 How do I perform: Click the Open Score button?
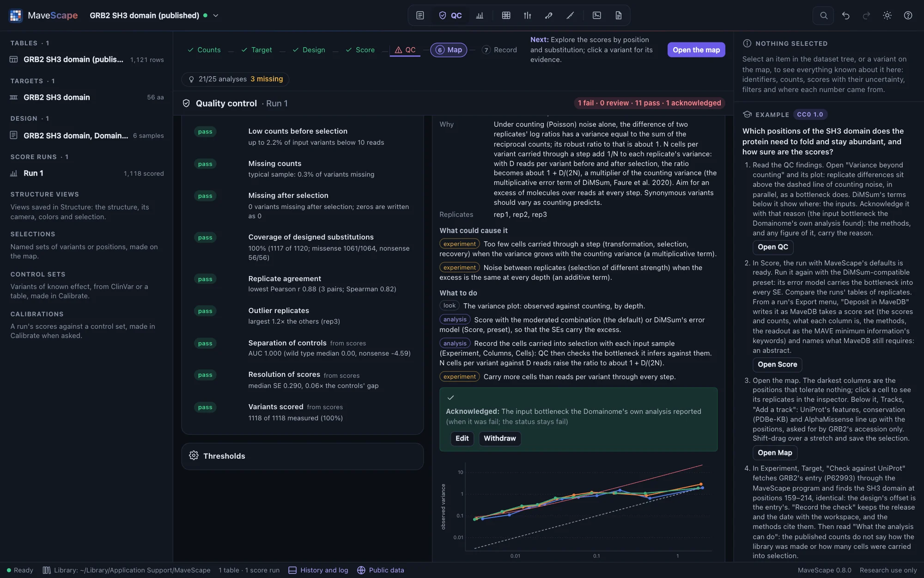pos(777,364)
